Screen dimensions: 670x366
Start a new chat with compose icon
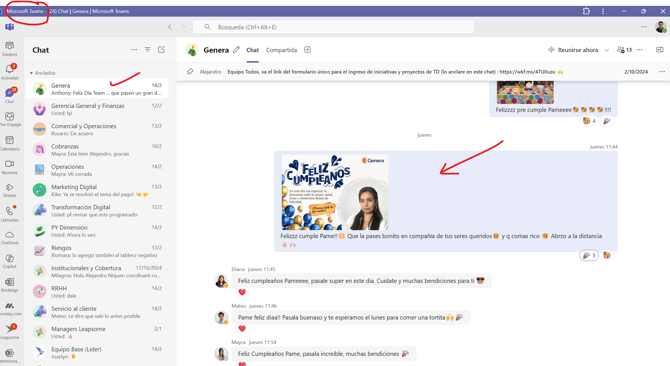(161, 50)
